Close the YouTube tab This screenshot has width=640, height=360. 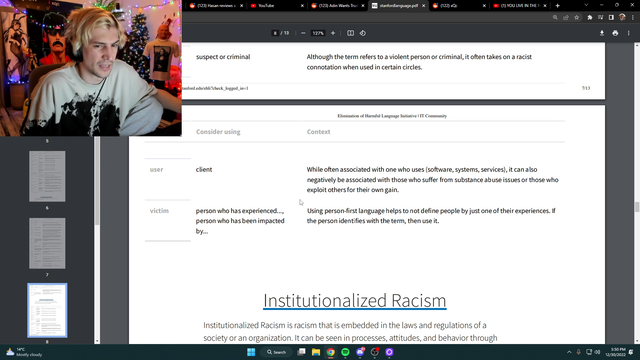click(302, 6)
